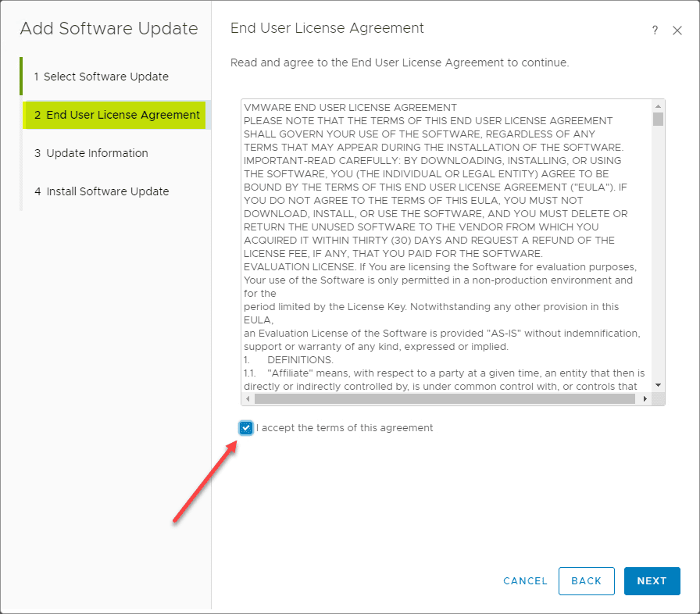Close the Add Software Update dialog

(677, 30)
